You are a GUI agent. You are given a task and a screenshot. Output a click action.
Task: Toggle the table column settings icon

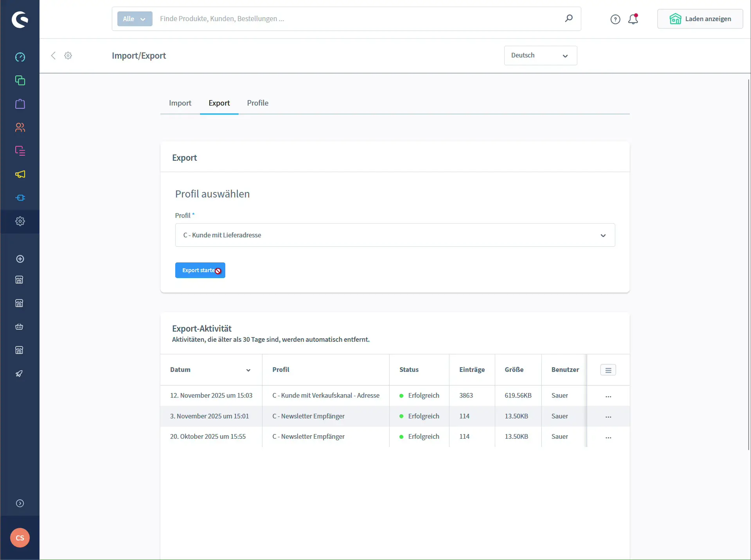(x=608, y=370)
